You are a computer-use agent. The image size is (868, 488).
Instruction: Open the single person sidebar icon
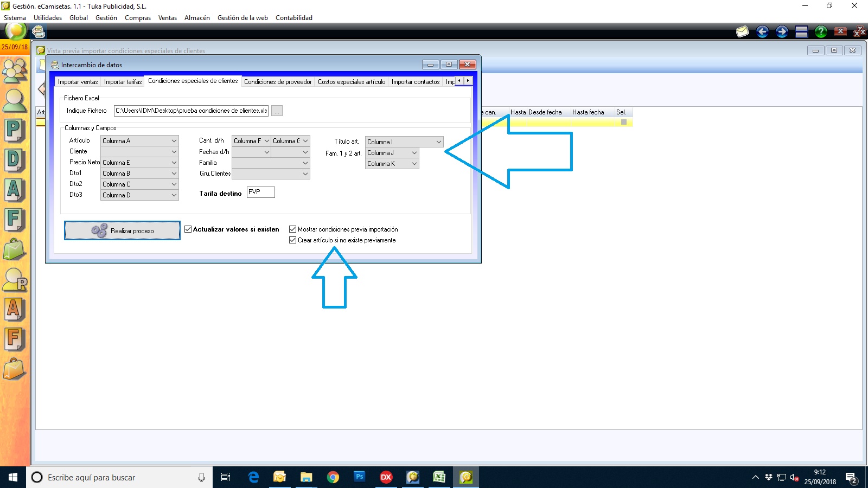click(15, 100)
